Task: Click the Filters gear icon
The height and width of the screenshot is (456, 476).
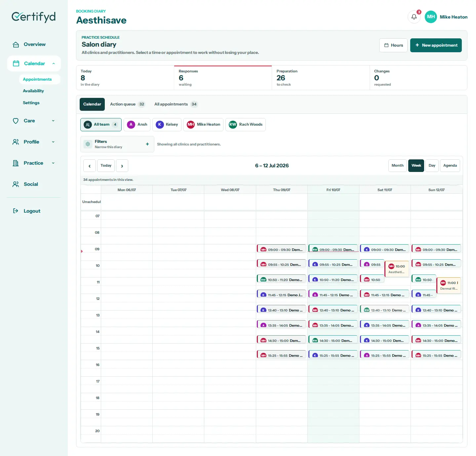Action: click(x=88, y=144)
